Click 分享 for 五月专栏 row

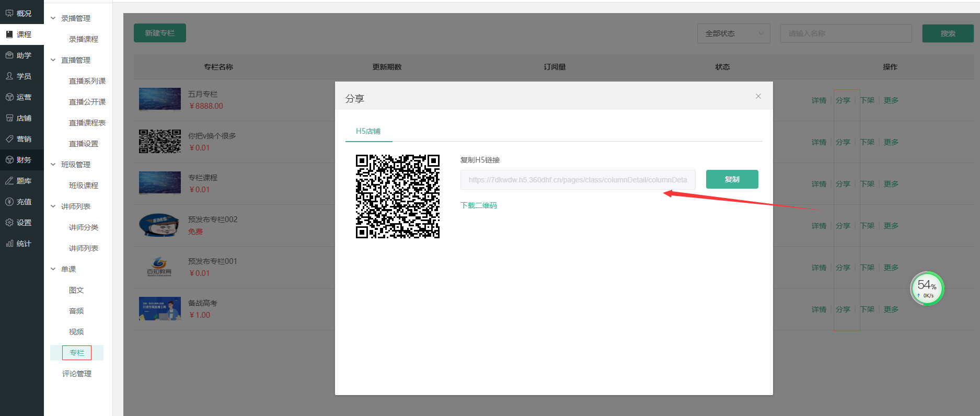pyautogui.click(x=843, y=100)
